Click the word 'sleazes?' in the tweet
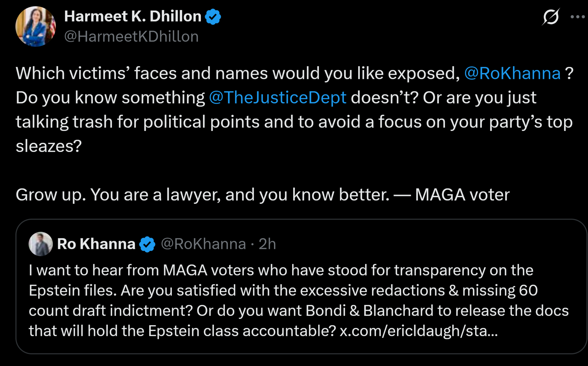 tap(49, 146)
